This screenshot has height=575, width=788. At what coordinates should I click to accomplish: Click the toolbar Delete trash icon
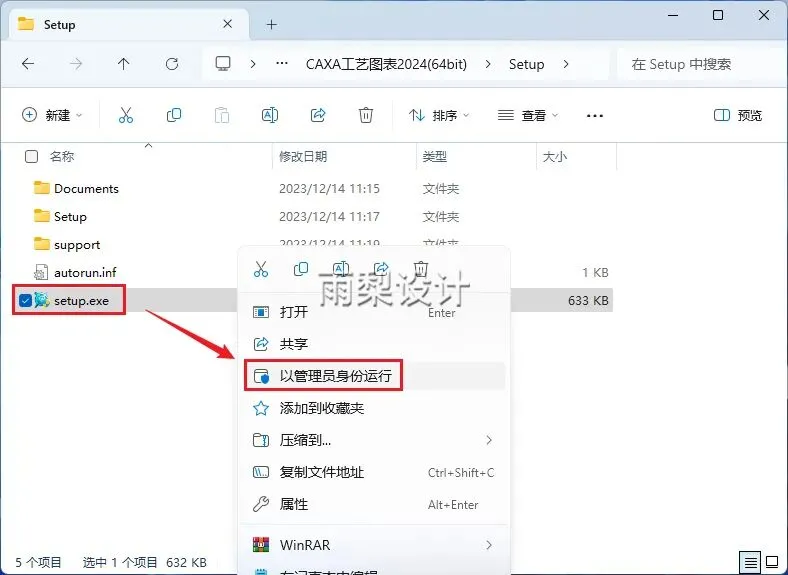(x=366, y=115)
